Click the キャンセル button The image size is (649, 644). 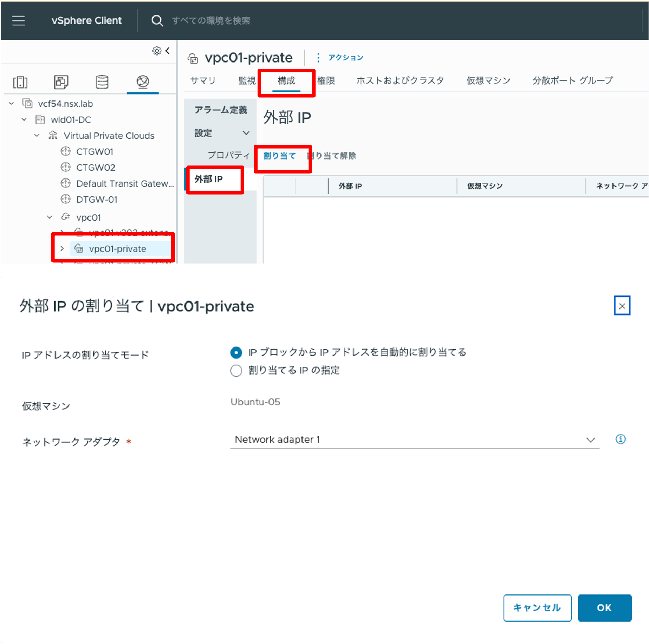coord(537,608)
